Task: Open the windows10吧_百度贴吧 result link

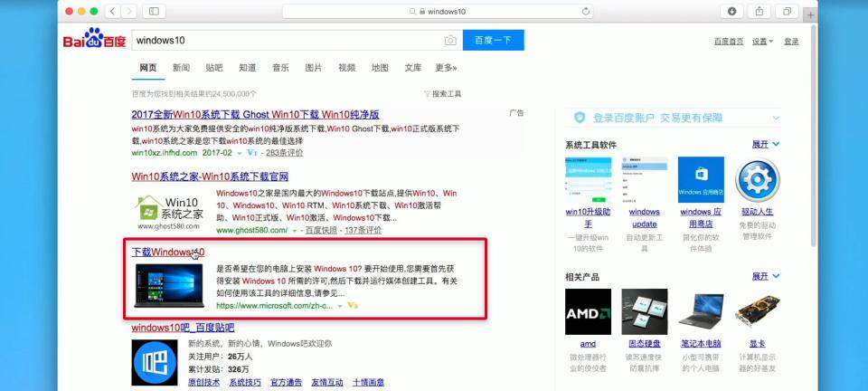Action: point(183,328)
